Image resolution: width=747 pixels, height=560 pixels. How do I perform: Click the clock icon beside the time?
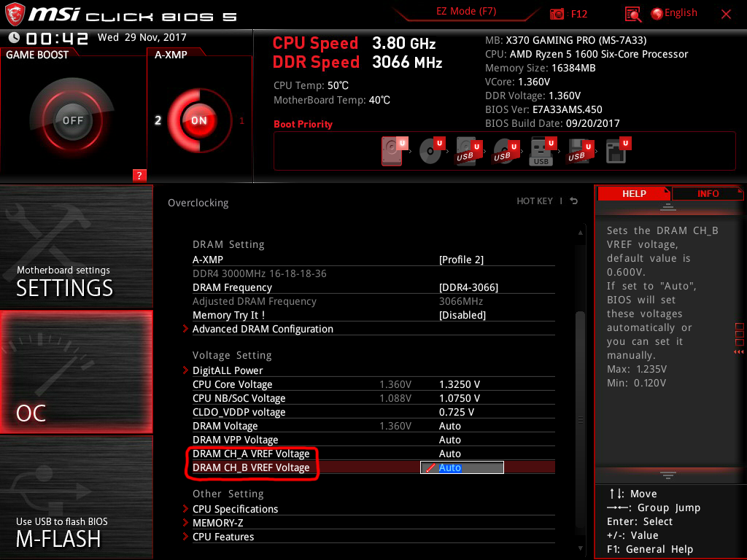[x=15, y=38]
